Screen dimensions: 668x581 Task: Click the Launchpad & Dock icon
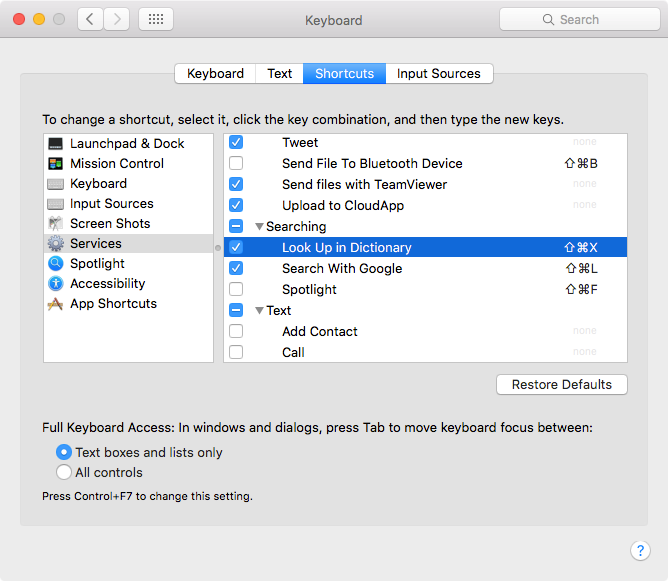coord(55,144)
